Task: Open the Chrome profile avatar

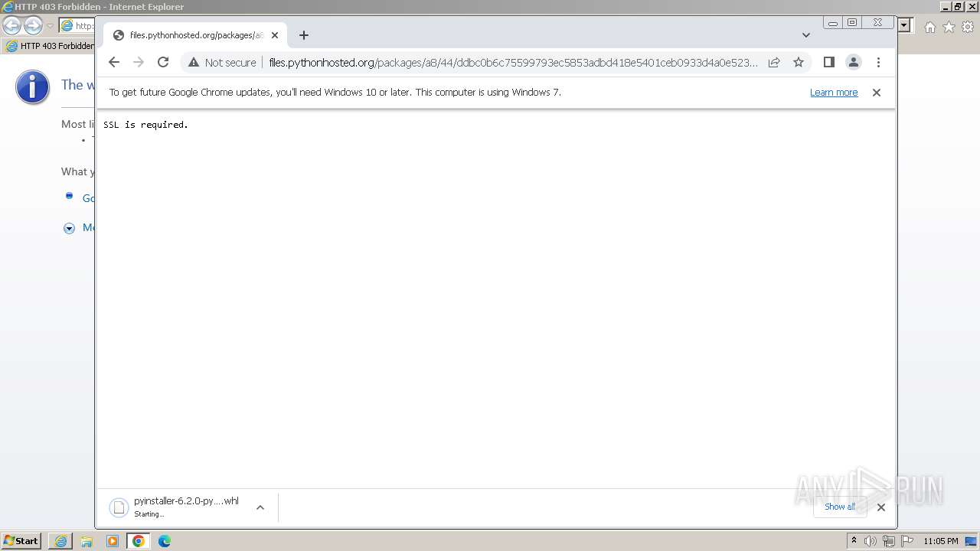Action: tap(854, 62)
